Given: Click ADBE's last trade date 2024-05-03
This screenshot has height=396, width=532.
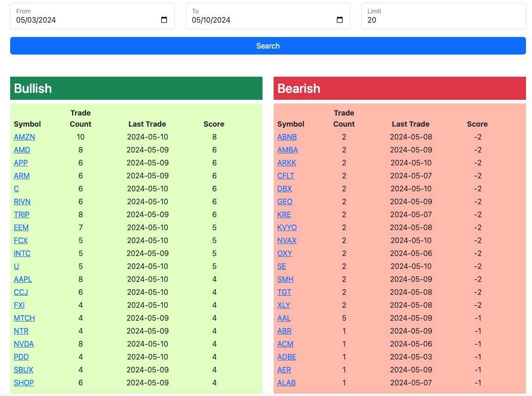Looking at the screenshot, I should click(411, 357).
